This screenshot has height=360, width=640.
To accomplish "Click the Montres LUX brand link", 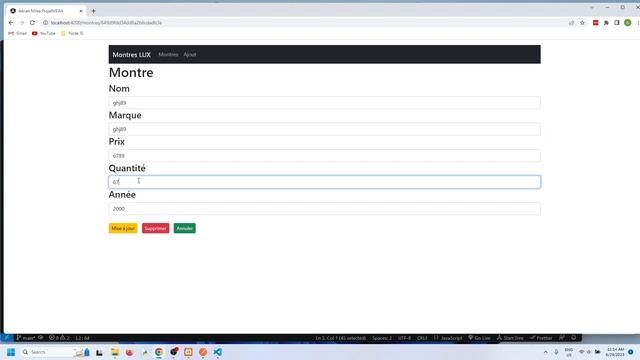I will coord(131,55).
